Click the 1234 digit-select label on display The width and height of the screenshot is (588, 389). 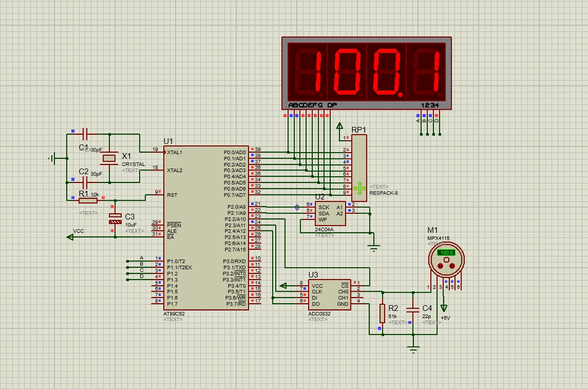pyautogui.click(x=430, y=105)
